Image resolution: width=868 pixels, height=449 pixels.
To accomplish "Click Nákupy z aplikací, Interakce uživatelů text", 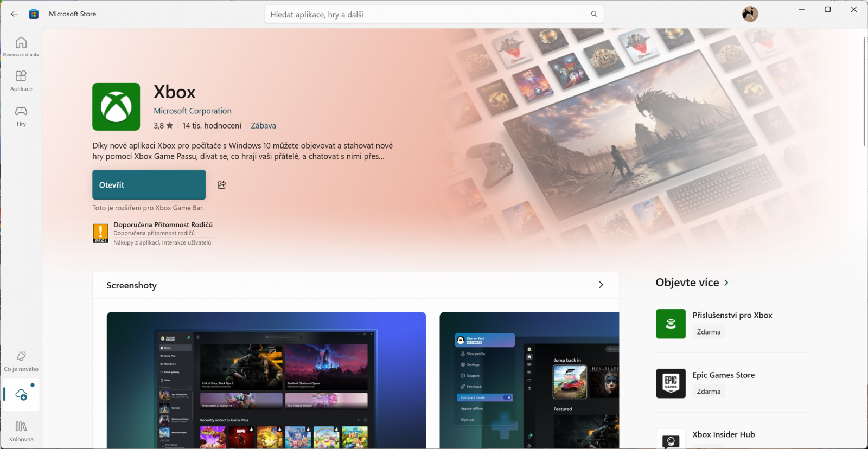I will [162, 242].
